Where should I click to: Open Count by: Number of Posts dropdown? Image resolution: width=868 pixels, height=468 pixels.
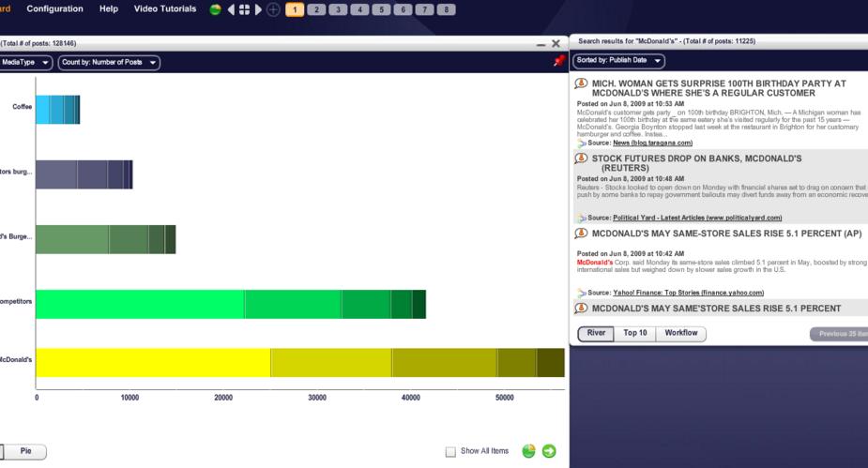point(109,63)
